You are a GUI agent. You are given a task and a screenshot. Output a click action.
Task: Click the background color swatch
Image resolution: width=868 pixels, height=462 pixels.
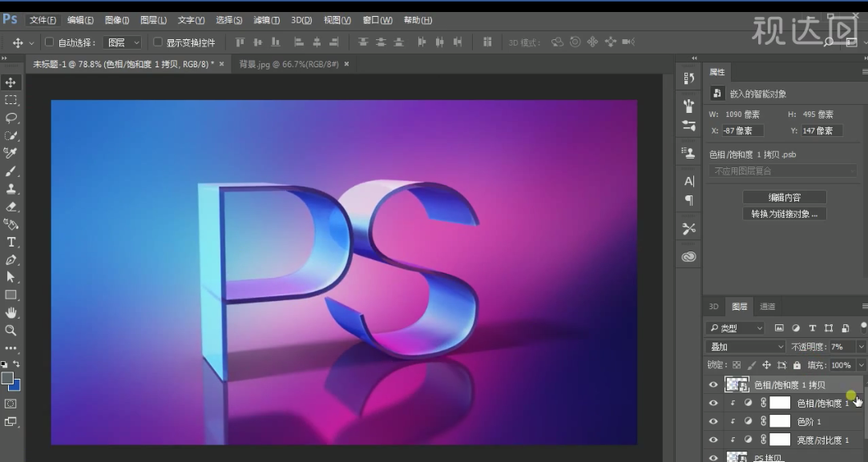point(16,386)
